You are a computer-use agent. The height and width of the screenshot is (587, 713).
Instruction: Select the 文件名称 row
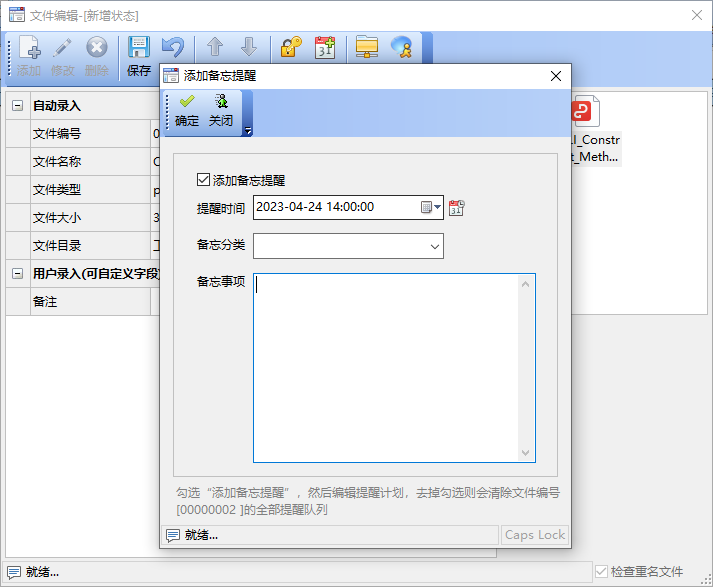pyautogui.click(x=82, y=162)
